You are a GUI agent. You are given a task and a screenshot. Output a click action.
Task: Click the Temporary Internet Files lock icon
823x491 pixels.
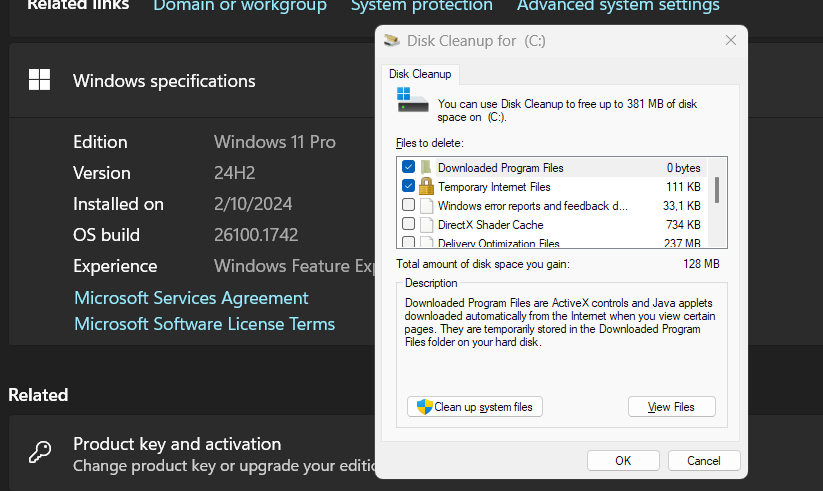[426, 186]
